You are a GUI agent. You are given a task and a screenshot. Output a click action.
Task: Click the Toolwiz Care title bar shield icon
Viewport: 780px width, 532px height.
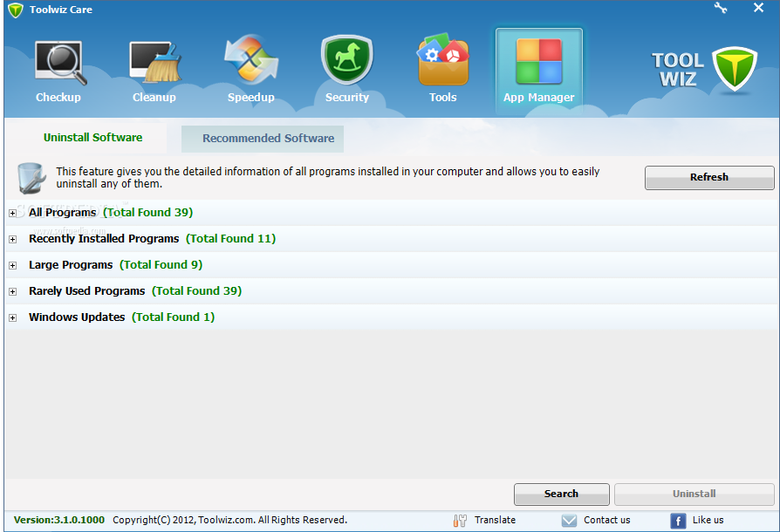tap(16, 10)
